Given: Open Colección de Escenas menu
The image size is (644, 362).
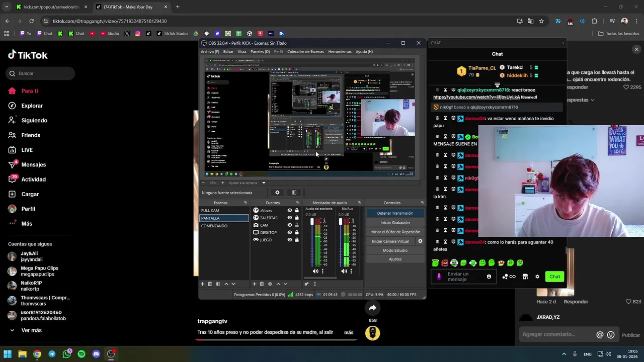Looking at the screenshot, I should pyautogui.click(x=305, y=52).
